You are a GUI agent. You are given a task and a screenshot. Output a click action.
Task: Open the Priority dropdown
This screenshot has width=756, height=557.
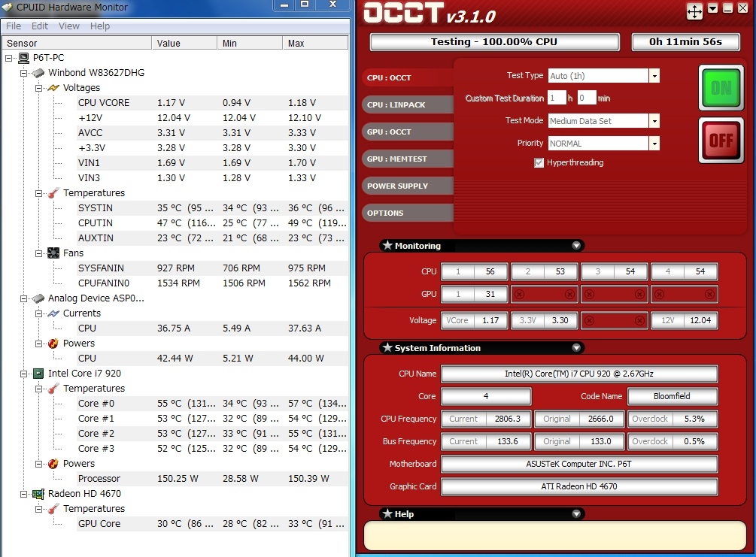(x=654, y=143)
